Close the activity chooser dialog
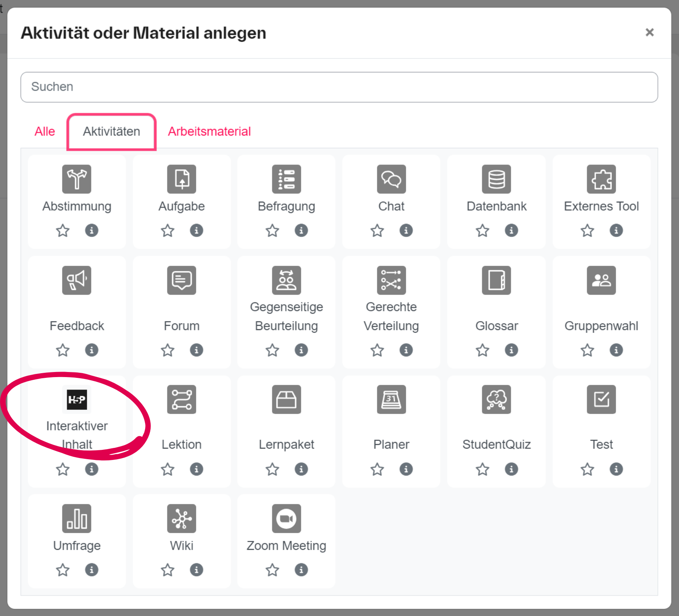 pyautogui.click(x=649, y=33)
